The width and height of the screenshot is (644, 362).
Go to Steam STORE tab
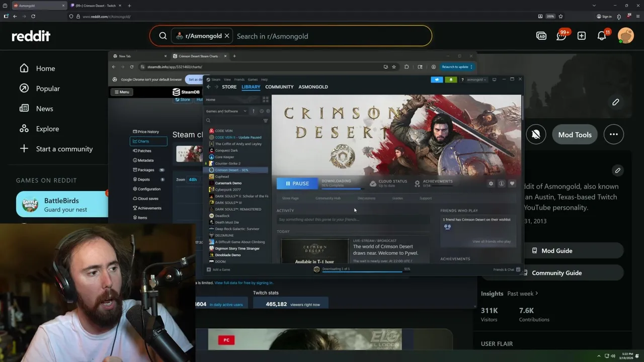[x=229, y=87]
